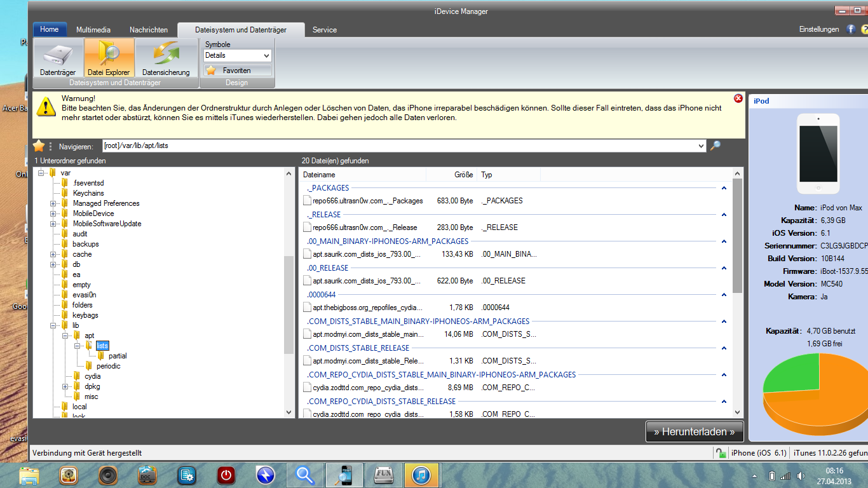Expand the dpkg folder

click(x=65, y=386)
